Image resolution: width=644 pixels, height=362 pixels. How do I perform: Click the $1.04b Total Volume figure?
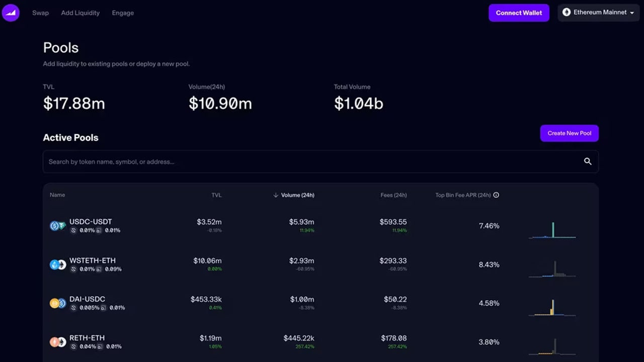[359, 103]
